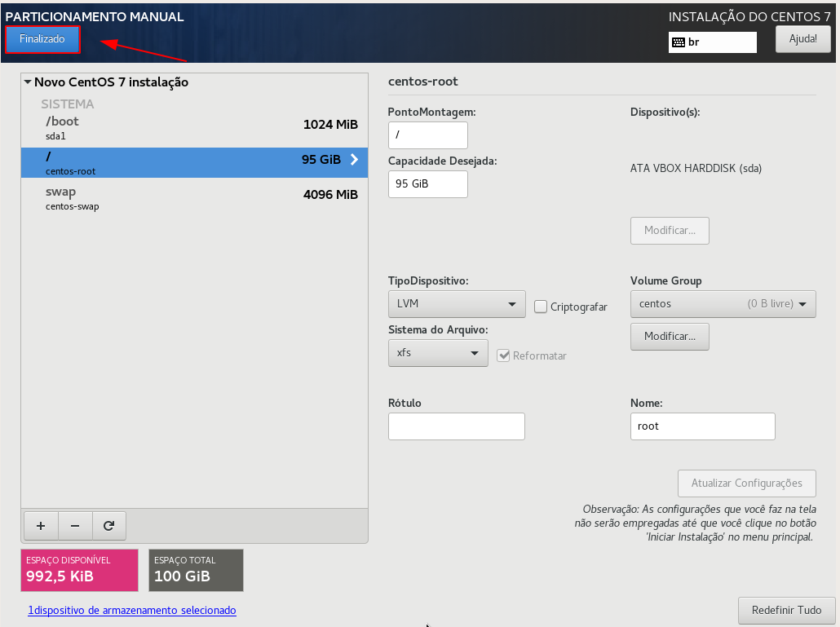This screenshot has height=627, width=840.
Task: Click the Finalizado button
Action: pos(42,39)
